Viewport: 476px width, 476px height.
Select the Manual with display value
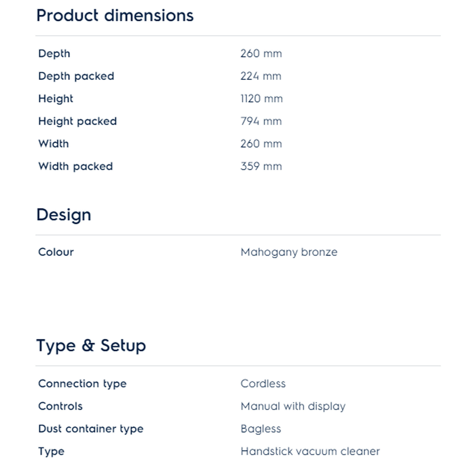coord(293,406)
